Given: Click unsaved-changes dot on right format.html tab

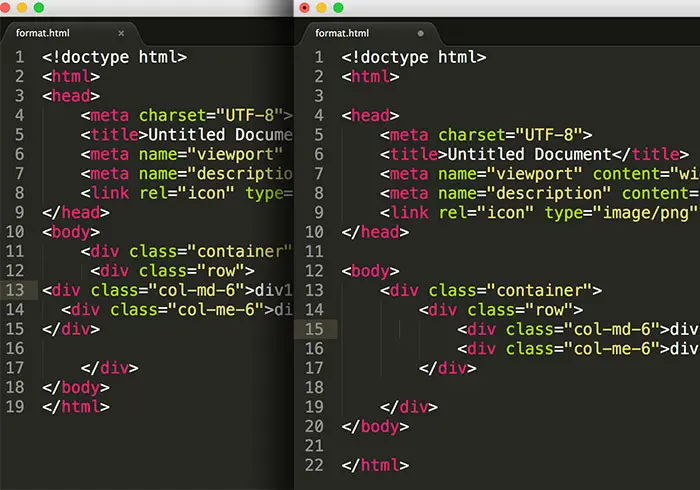Looking at the screenshot, I should point(420,33).
